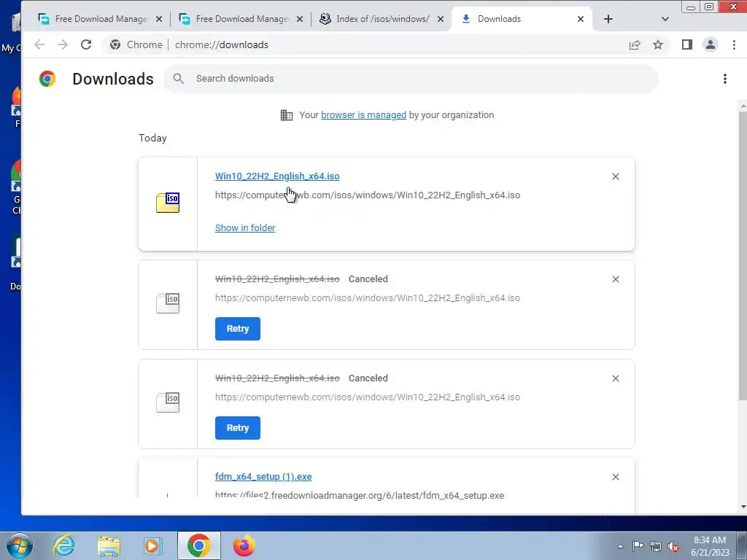Expand the tab search dropdown arrow

(665, 19)
